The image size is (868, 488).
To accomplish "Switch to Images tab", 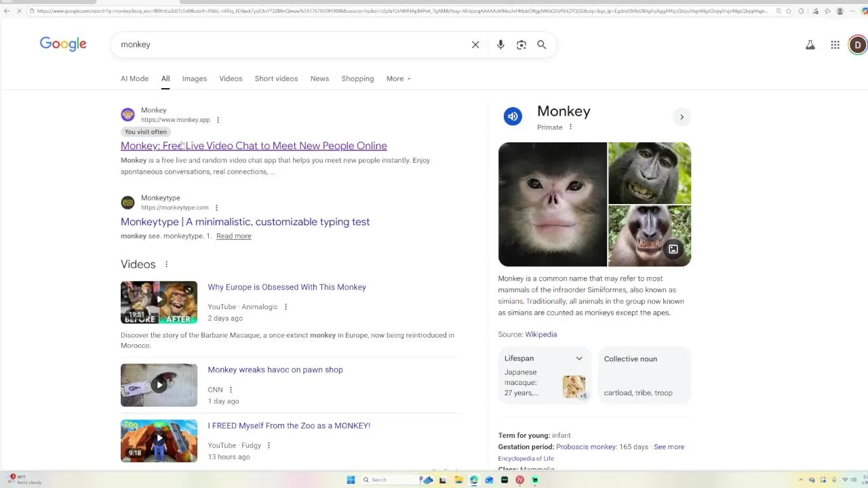I will [x=194, y=79].
